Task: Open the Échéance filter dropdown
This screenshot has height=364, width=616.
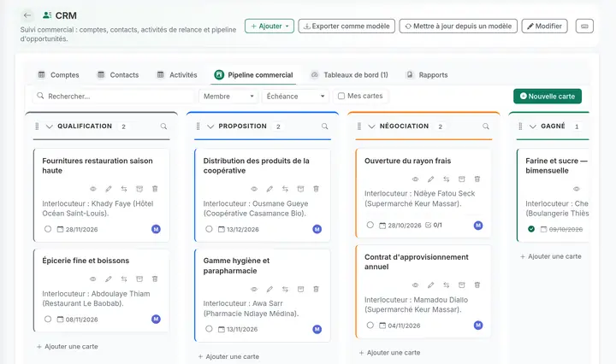Action: pos(295,96)
